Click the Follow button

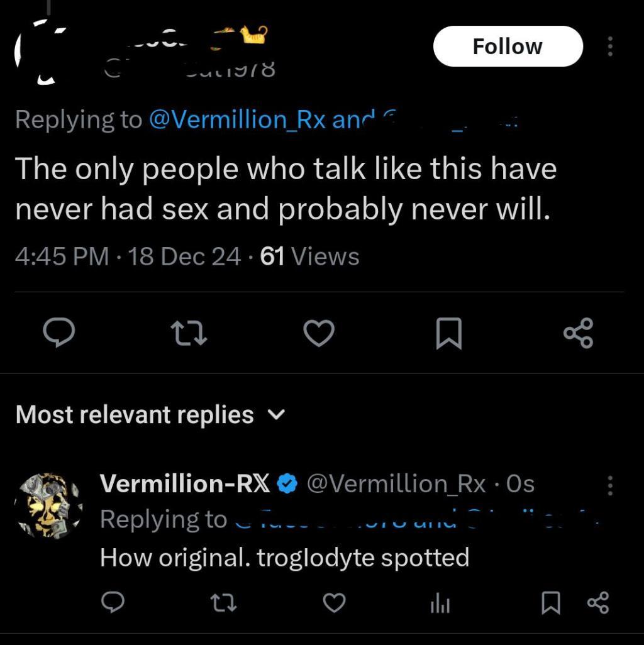click(x=508, y=47)
